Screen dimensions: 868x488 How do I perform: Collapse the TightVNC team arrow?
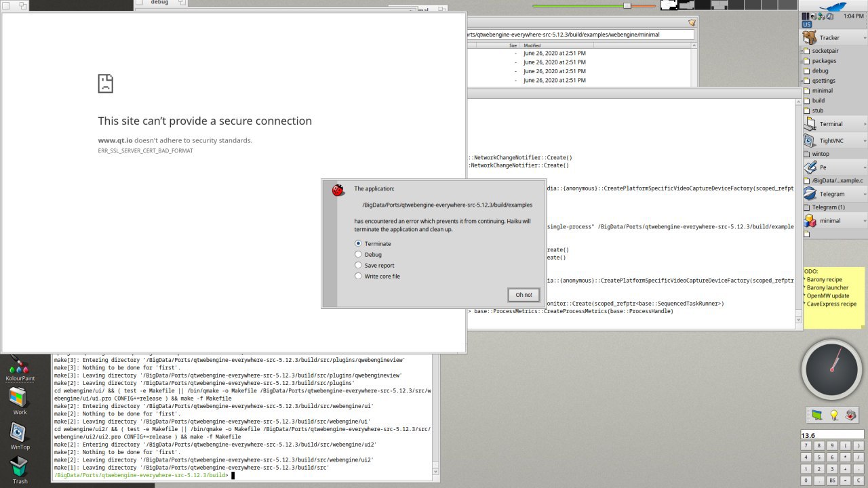click(865, 141)
